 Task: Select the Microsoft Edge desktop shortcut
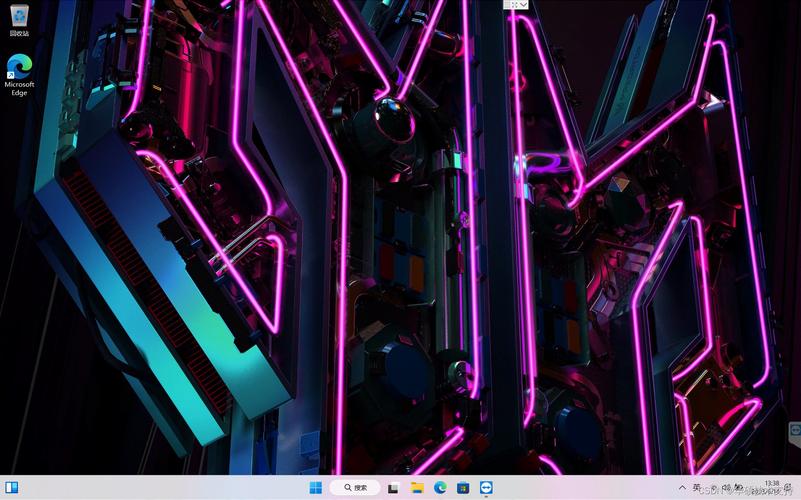(19, 75)
